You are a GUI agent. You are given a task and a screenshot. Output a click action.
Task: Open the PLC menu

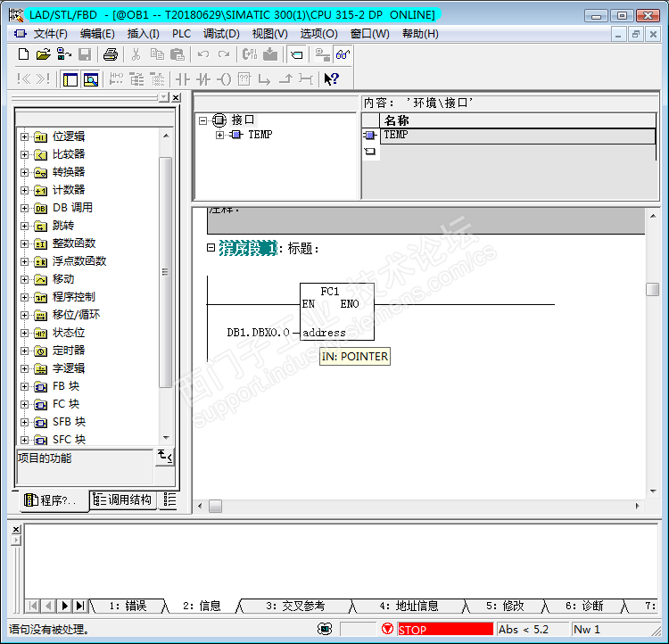pyautogui.click(x=181, y=34)
